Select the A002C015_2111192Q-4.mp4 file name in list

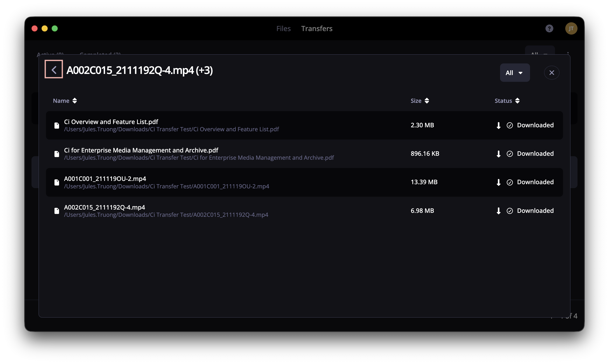105,207
